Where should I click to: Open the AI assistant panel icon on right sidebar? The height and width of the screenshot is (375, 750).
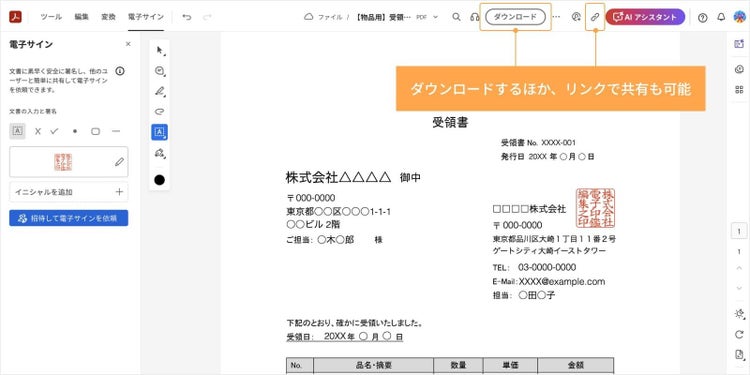[x=739, y=44]
